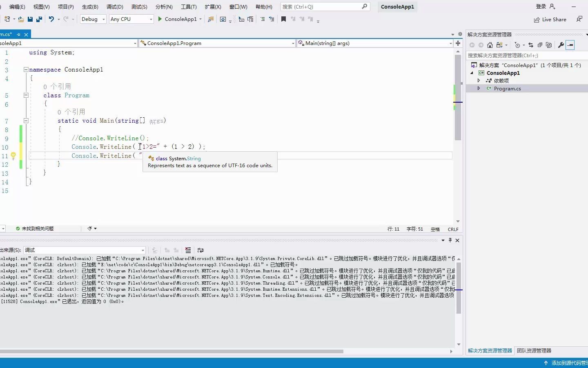Toggle auto-hide pin on Output panel
Screen dimensions: 588x368
click(x=450, y=240)
